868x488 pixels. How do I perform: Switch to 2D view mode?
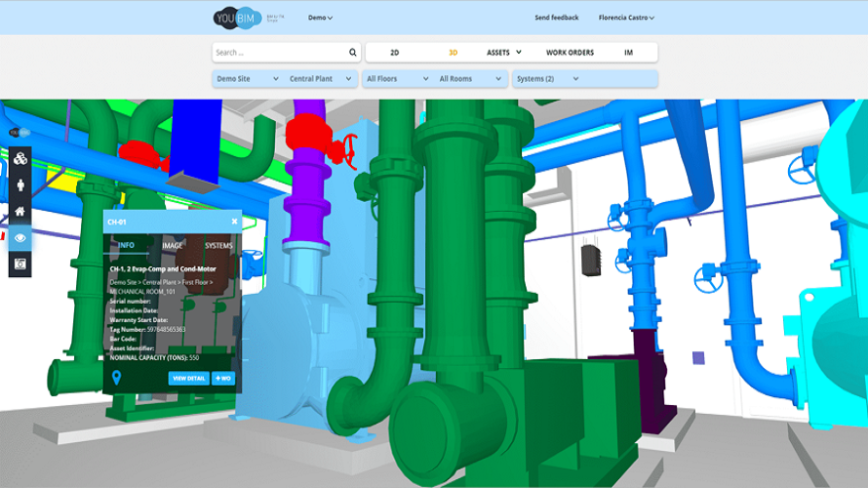coord(394,53)
